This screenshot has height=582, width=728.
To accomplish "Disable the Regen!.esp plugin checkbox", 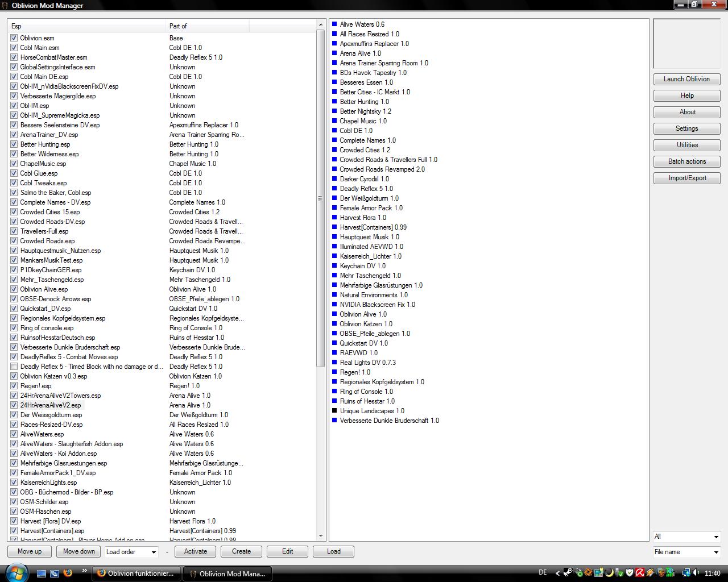I will tap(14, 386).
